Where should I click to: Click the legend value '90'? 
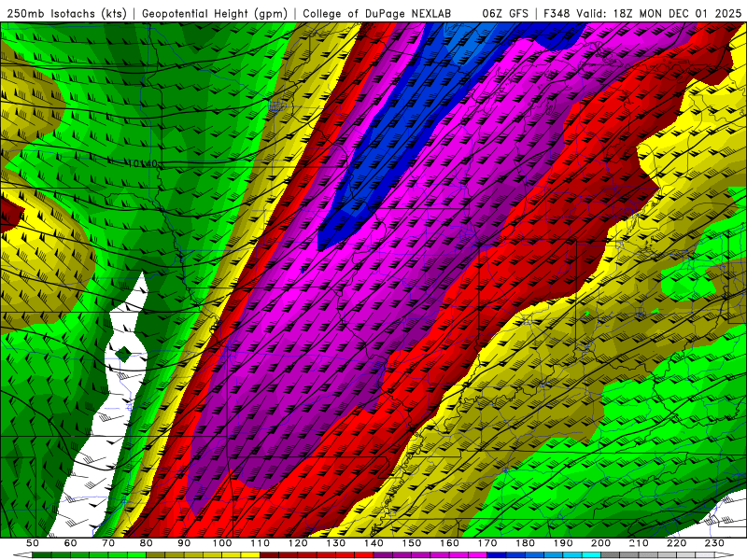(x=184, y=543)
